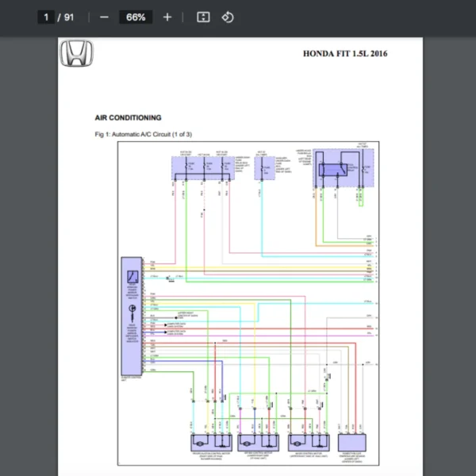Click the left under-dash fuse box block

[199, 168]
